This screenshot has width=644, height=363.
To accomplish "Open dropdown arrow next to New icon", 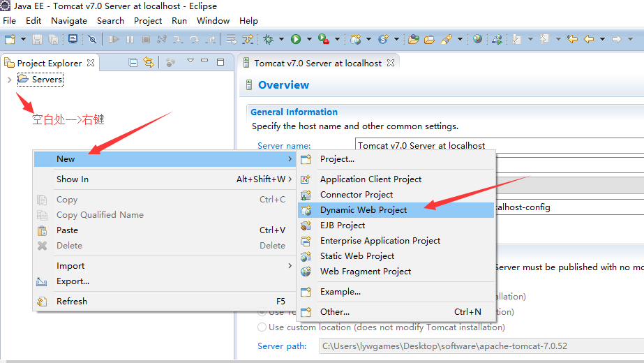I will pyautogui.click(x=23, y=40).
